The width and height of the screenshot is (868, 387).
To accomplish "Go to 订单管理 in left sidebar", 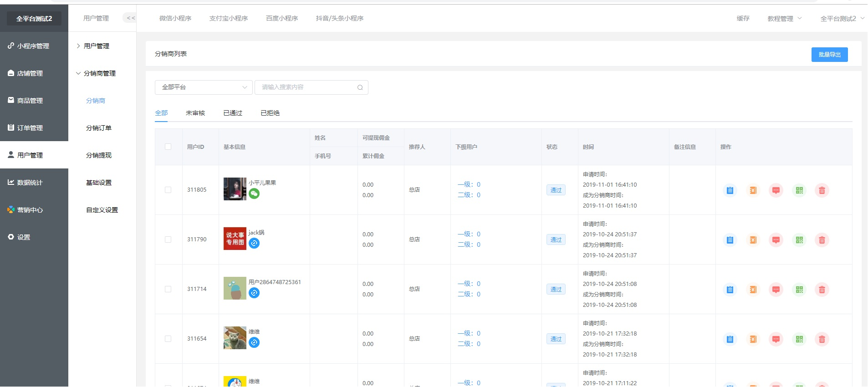I will [x=34, y=128].
